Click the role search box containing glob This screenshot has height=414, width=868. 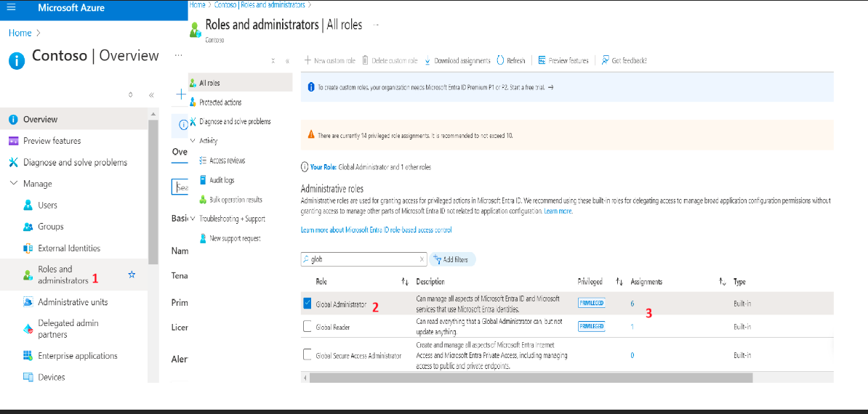[x=364, y=259]
